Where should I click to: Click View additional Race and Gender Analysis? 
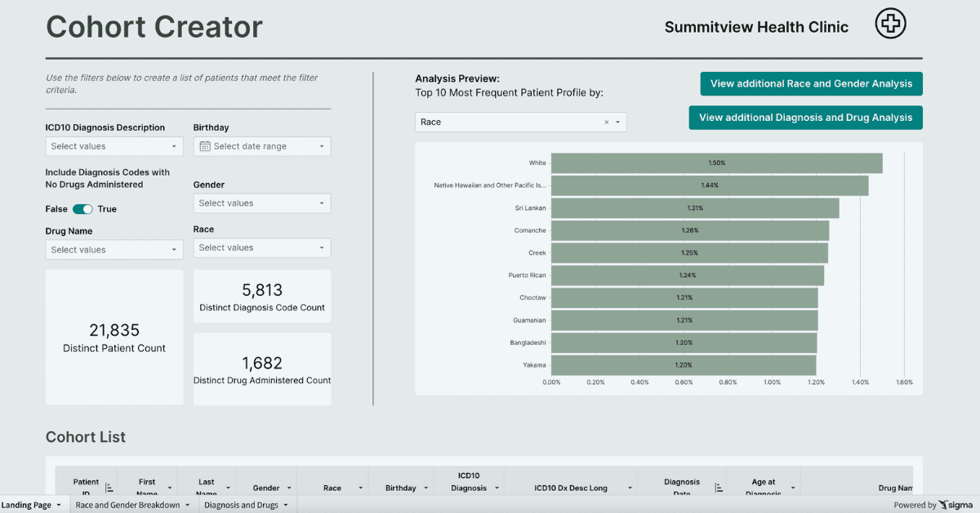coord(811,83)
